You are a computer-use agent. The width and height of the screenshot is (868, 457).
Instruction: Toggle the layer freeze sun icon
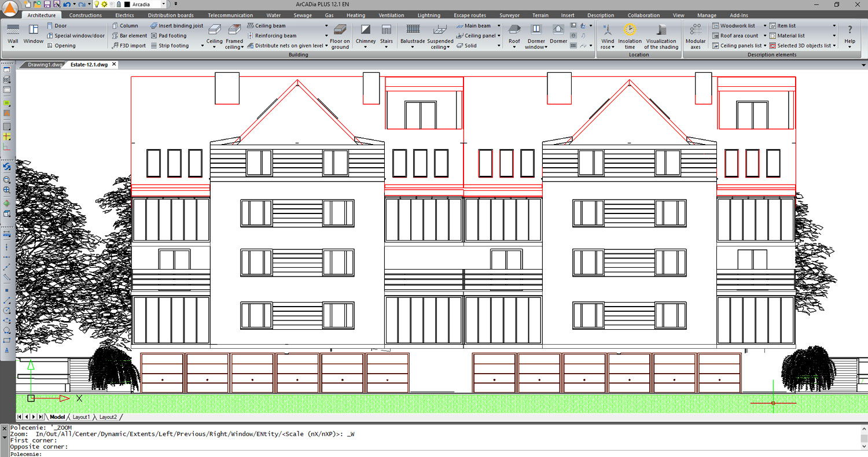coord(105,4)
